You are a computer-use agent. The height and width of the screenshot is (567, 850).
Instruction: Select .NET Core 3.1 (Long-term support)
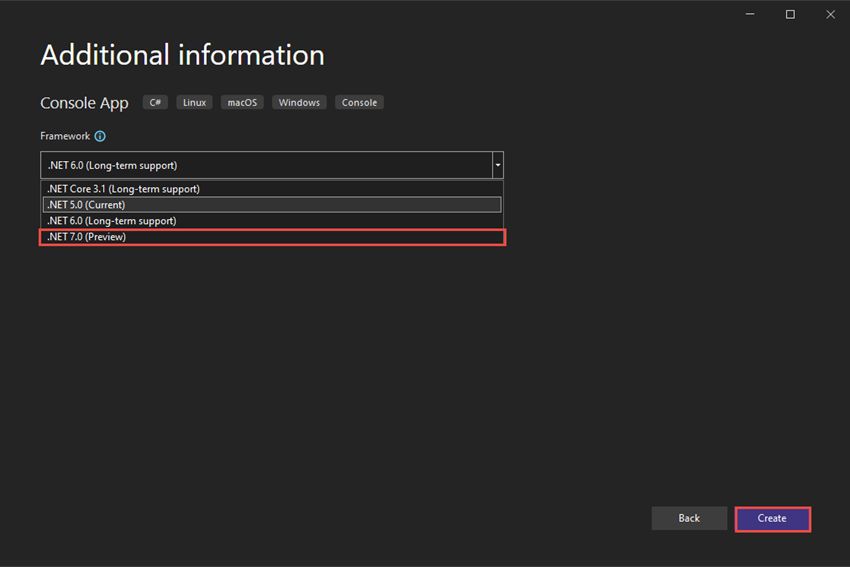pyautogui.click(x=272, y=189)
